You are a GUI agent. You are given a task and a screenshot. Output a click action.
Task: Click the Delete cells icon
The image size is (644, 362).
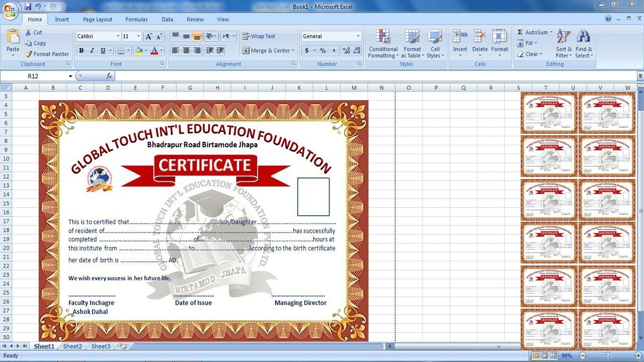(479, 37)
